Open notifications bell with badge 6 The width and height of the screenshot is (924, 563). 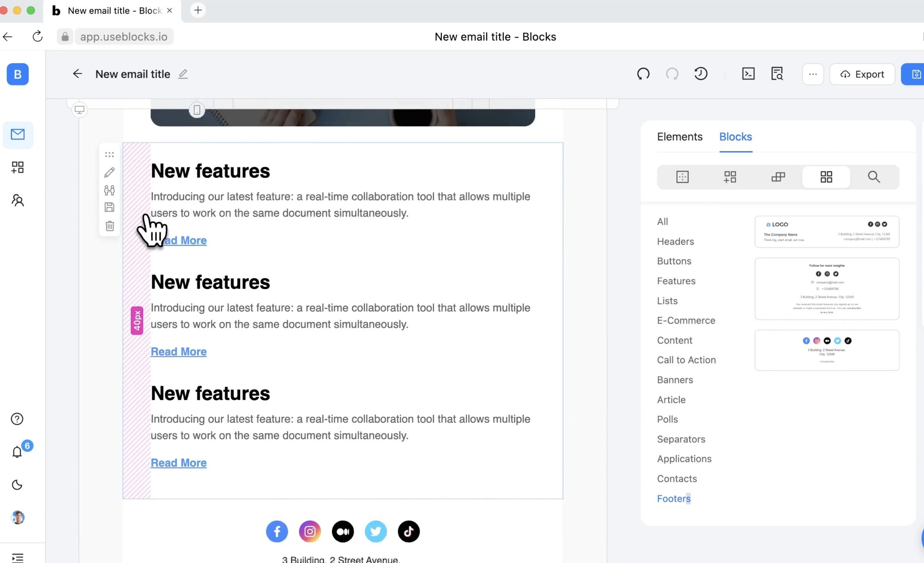click(x=17, y=452)
